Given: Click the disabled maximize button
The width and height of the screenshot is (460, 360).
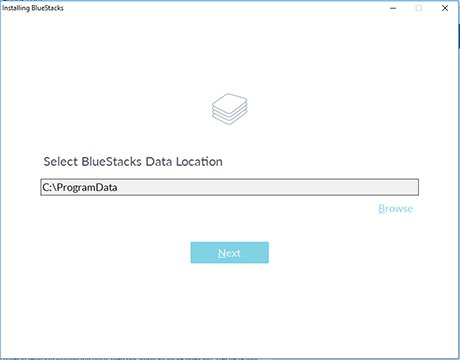Looking at the screenshot, I should pyautogui.click(x=419, y=8).
